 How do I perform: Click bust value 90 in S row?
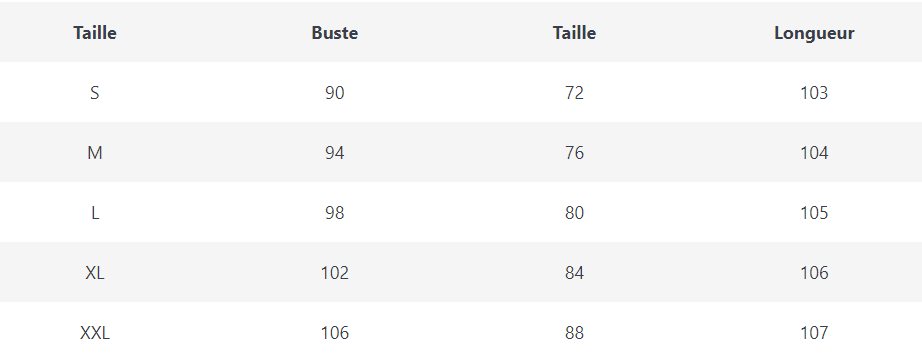tap(335, 93)
